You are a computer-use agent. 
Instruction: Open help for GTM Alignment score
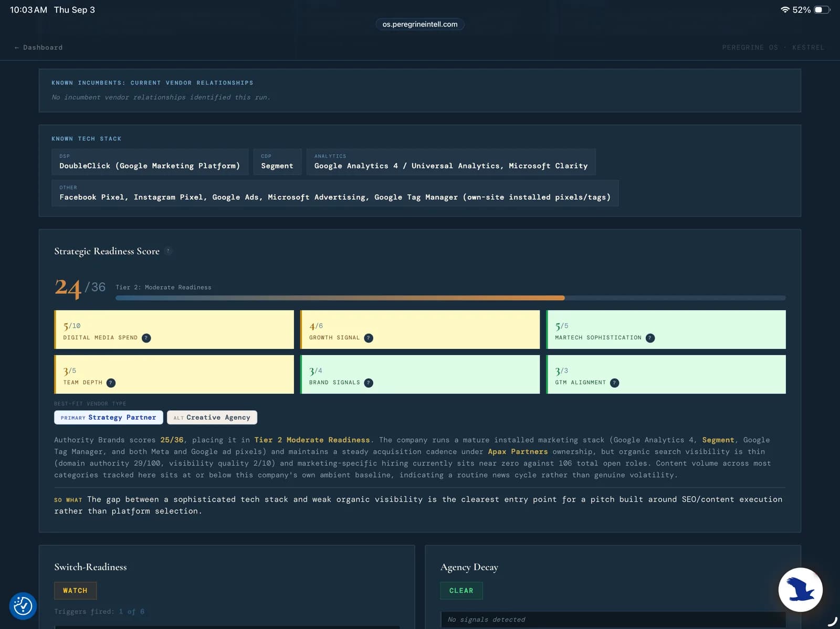614,383
